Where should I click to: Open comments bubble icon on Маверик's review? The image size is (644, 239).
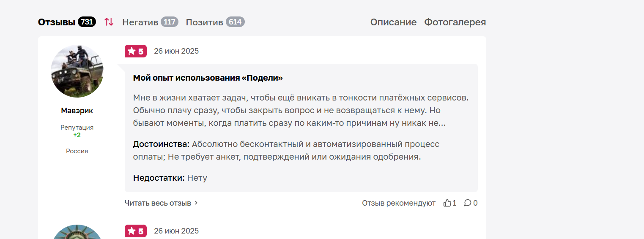[467, 203]
